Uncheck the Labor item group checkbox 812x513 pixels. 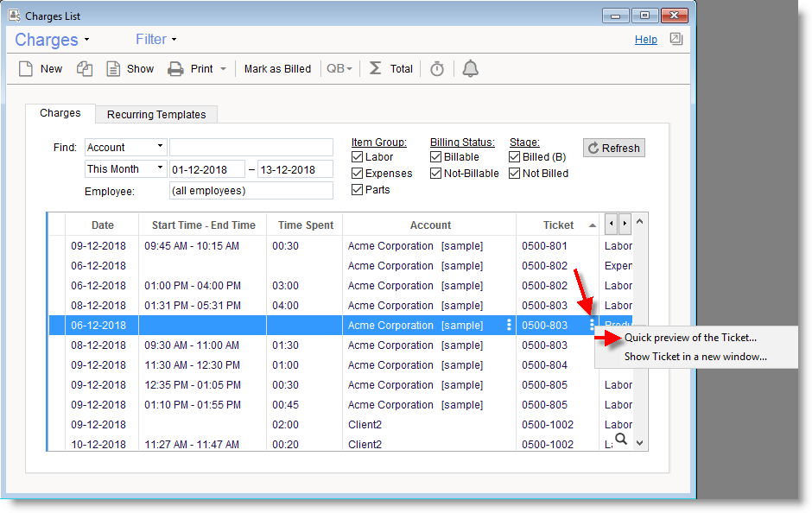pyautogui.click(x=358, y=157)
